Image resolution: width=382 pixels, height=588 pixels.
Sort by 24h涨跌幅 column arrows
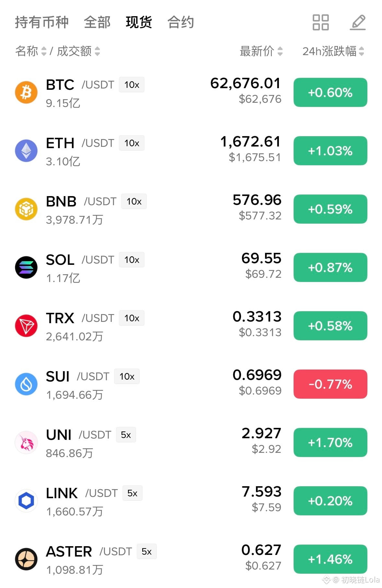tap(362, 51)
